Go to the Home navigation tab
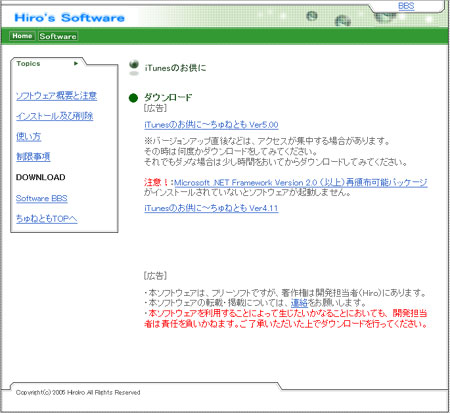450x413 pixels. tap(22, 36)
